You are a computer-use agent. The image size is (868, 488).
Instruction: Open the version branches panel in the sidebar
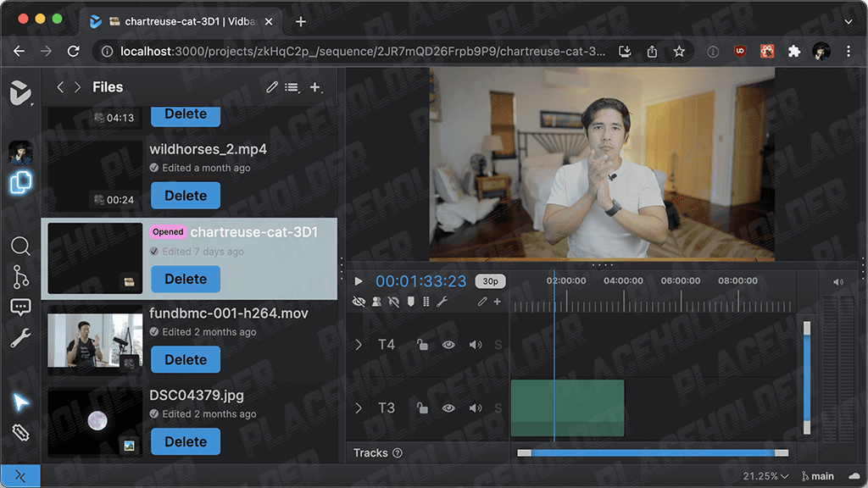click(x=20, y=277)
